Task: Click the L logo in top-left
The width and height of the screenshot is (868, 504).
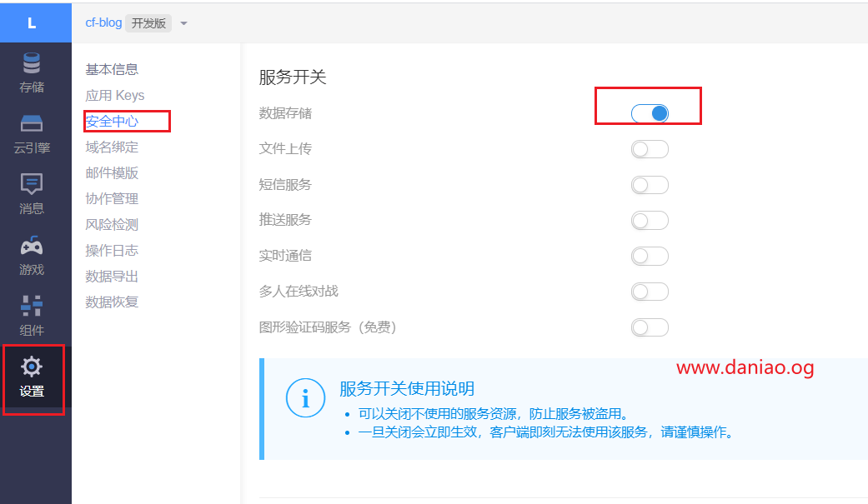Action: [x=32, y=22]
